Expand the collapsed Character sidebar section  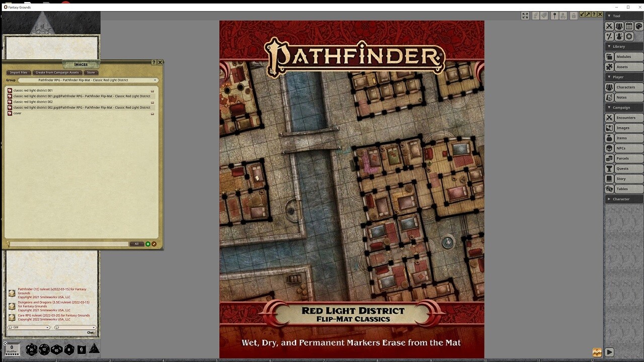(624, 199)
